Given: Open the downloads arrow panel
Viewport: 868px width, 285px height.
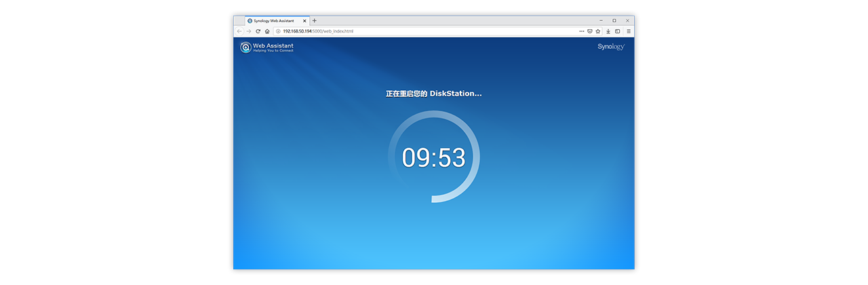Looking at the screenshot, I should pos(608,31).
